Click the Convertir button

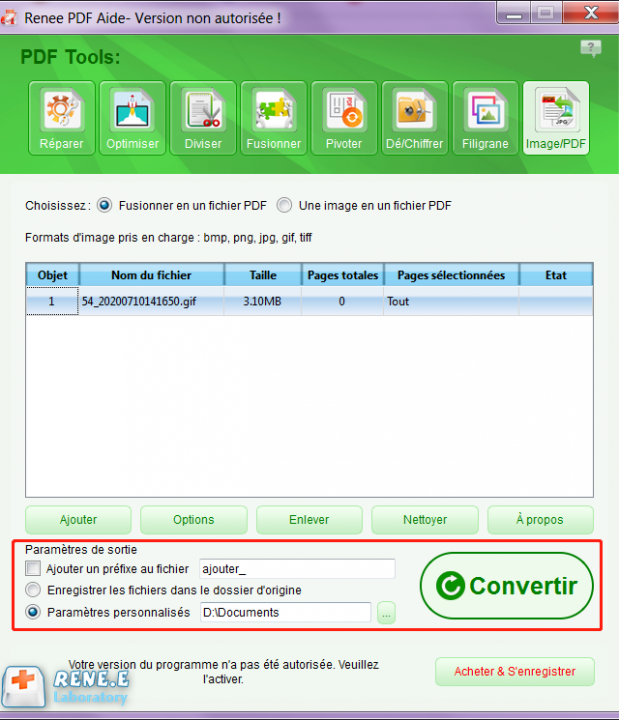506,585
